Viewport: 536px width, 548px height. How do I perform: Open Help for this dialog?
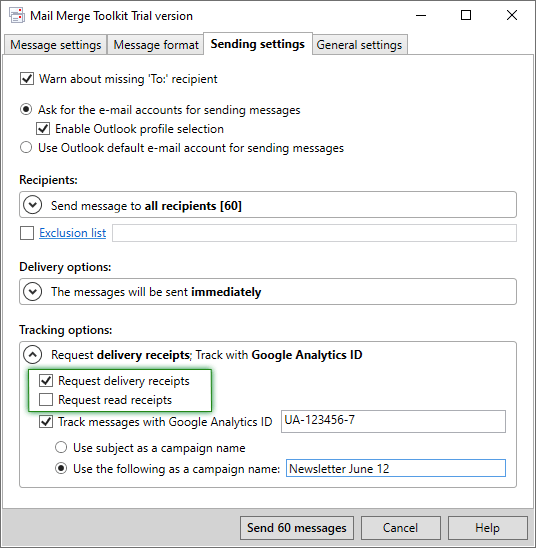pyautogui.click(x=487, y=528)
